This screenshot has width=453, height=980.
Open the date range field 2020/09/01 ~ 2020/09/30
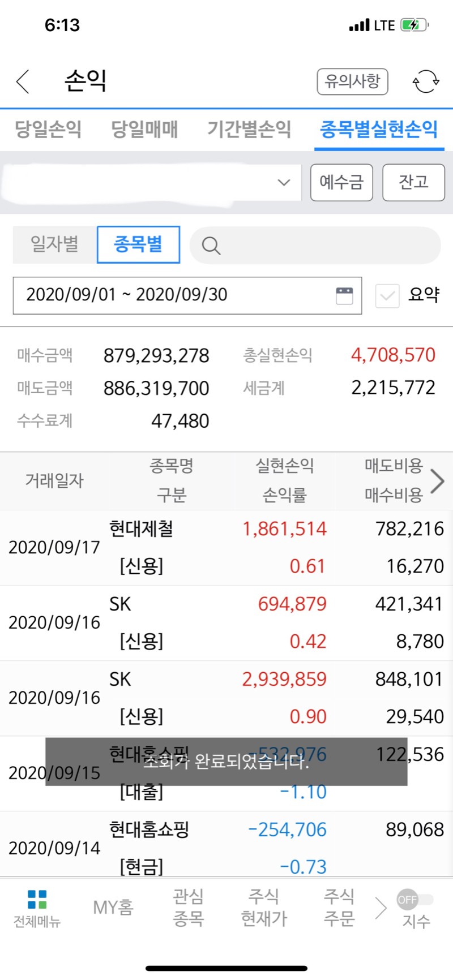[x=187, y=295]
